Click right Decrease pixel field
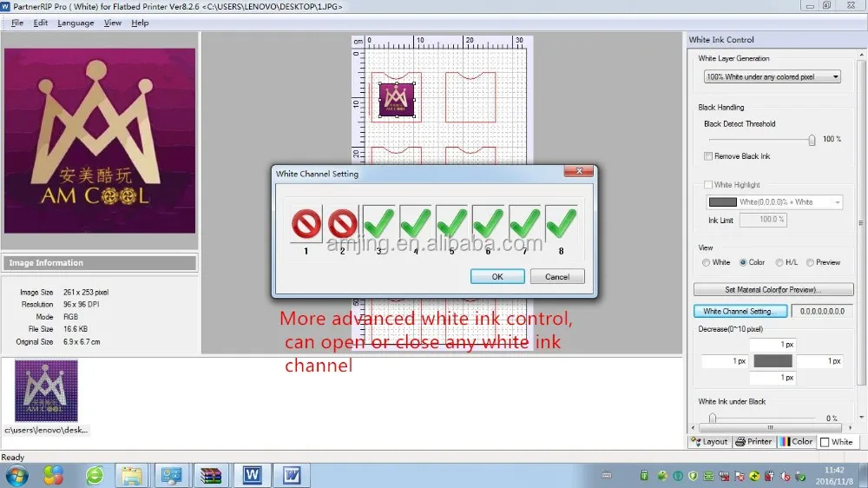 [x=820, y=361]
